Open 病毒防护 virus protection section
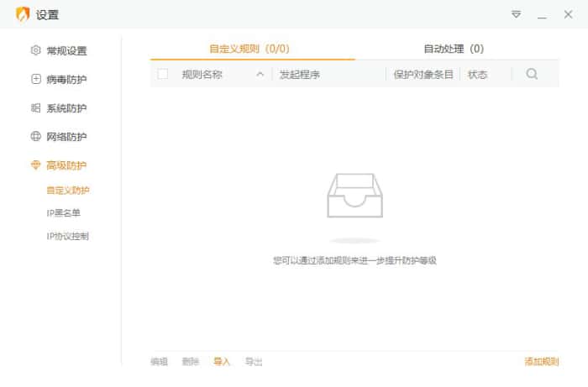Viewport: 588px width, 387px height. pos(66,80)
